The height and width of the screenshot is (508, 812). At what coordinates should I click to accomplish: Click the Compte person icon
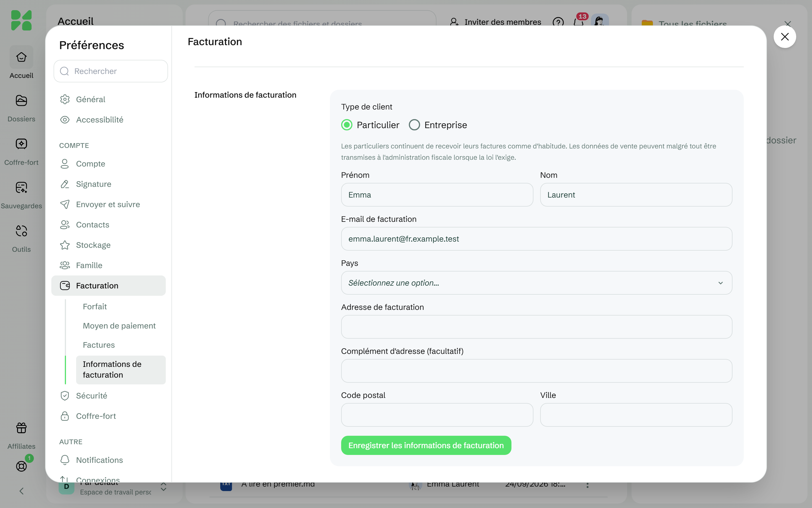point(65,164)
